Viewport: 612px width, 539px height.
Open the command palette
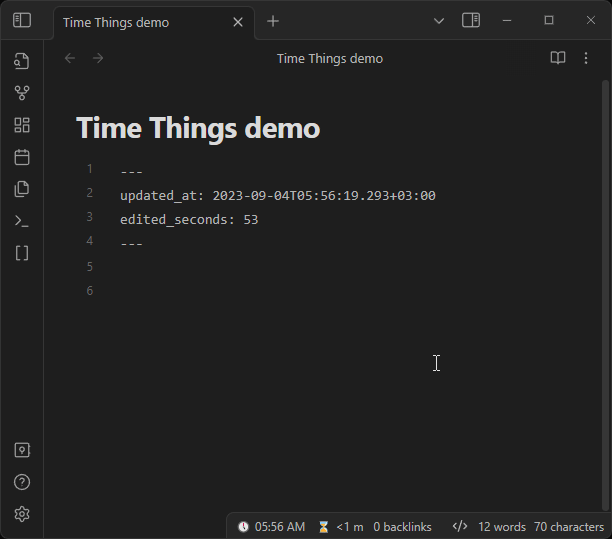(22, 221)
